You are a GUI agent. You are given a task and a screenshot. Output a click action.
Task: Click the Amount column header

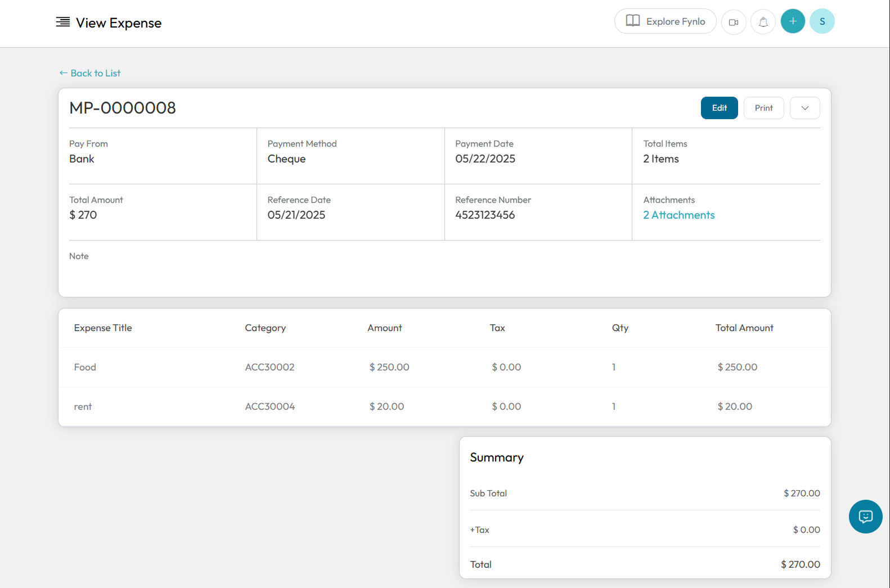click(385, 328)
